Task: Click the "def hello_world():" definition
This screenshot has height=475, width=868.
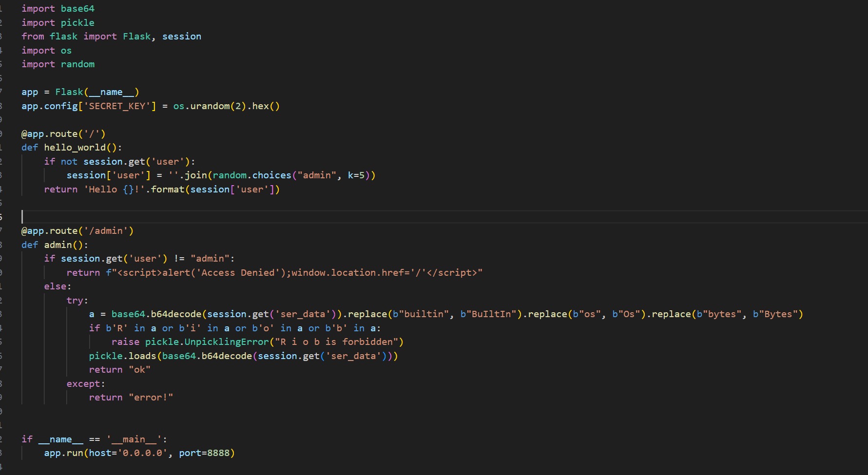Action: click(72, 148)
